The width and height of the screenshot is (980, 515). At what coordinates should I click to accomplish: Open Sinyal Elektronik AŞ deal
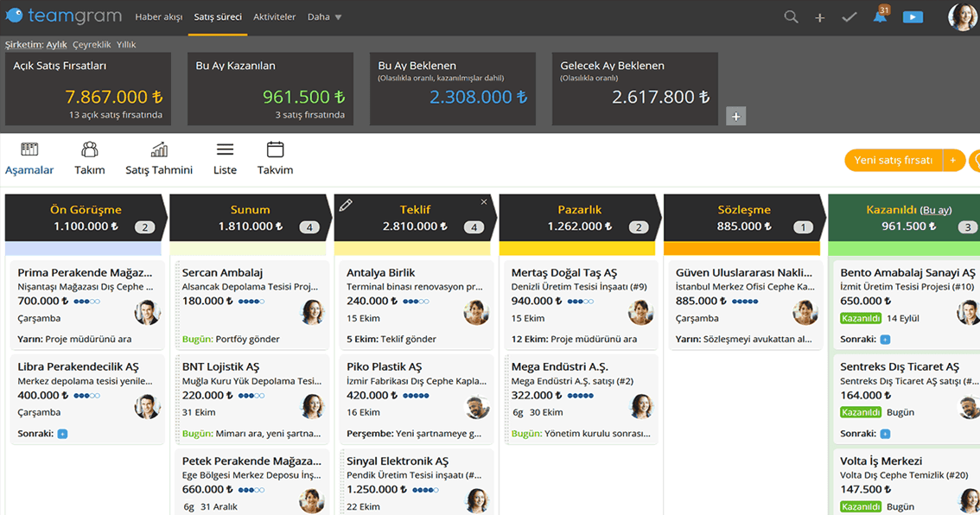coord(398,461)
